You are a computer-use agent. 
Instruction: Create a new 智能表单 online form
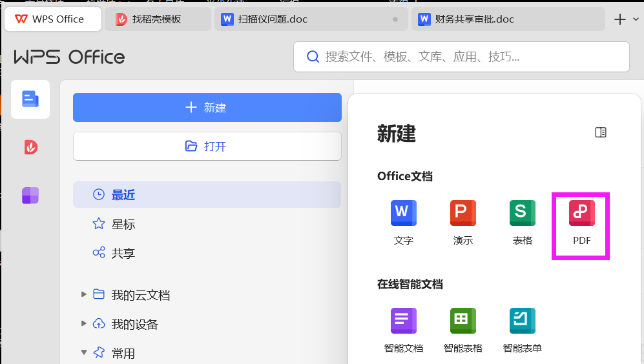pyautogui.click(x=522, y=330)
